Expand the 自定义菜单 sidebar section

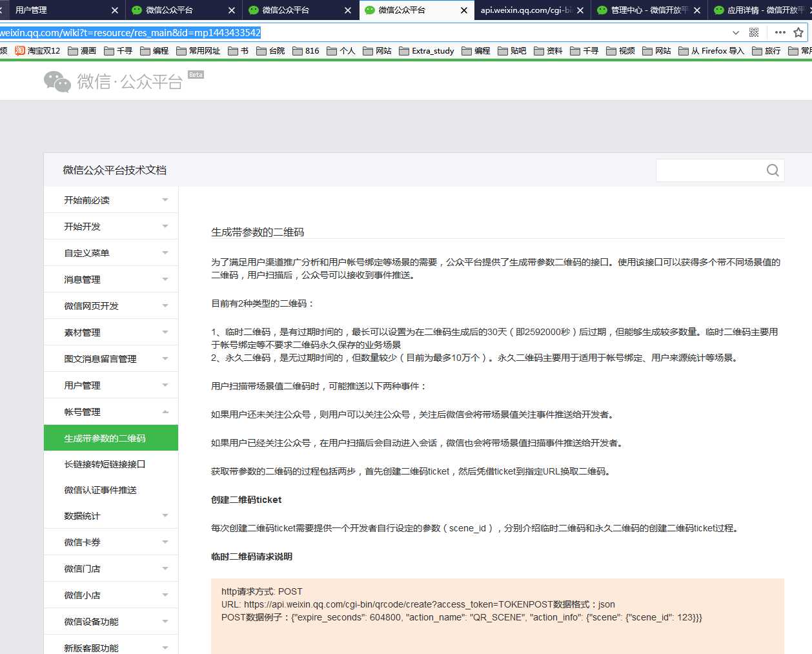(111, 253)
